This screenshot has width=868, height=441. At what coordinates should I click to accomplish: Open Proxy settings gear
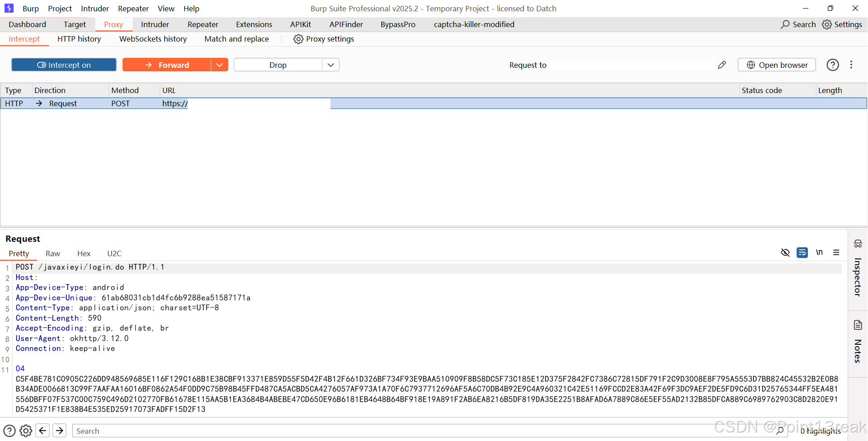click(x=298, y=39)
